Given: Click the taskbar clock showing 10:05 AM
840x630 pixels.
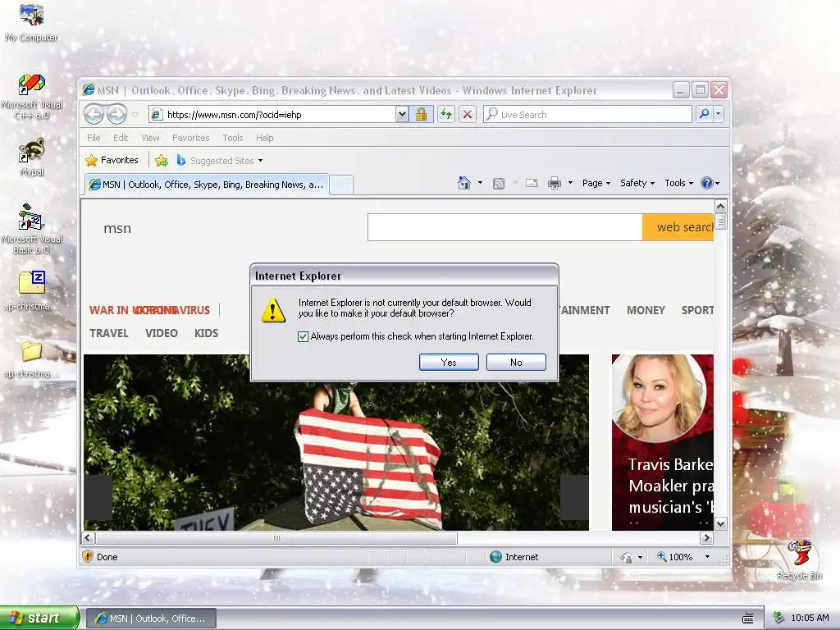Looking at the screenshot, I should coord(810,618).
